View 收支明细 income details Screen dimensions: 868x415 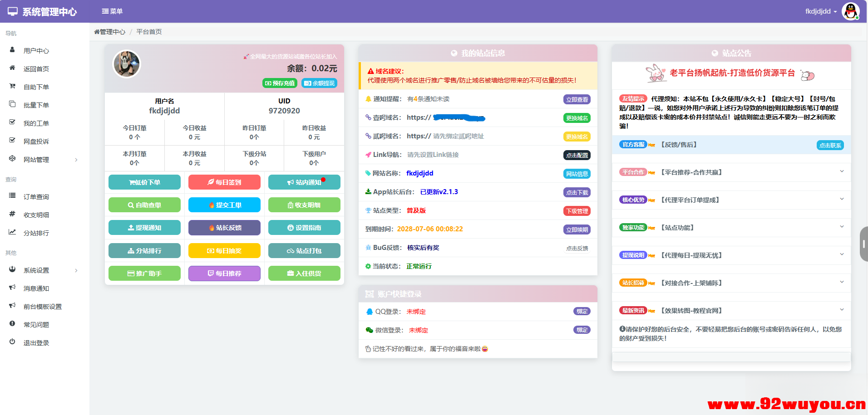pyautogui.click(x=37, y=214)
